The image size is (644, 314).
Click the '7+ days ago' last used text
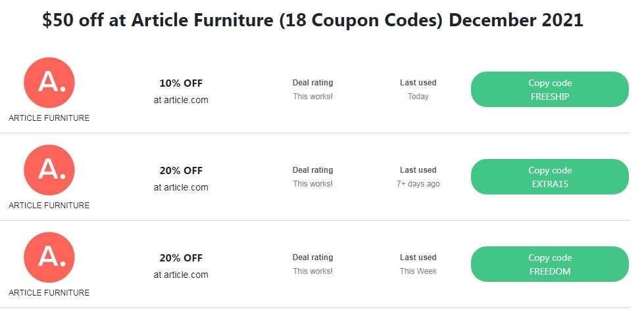418,184
